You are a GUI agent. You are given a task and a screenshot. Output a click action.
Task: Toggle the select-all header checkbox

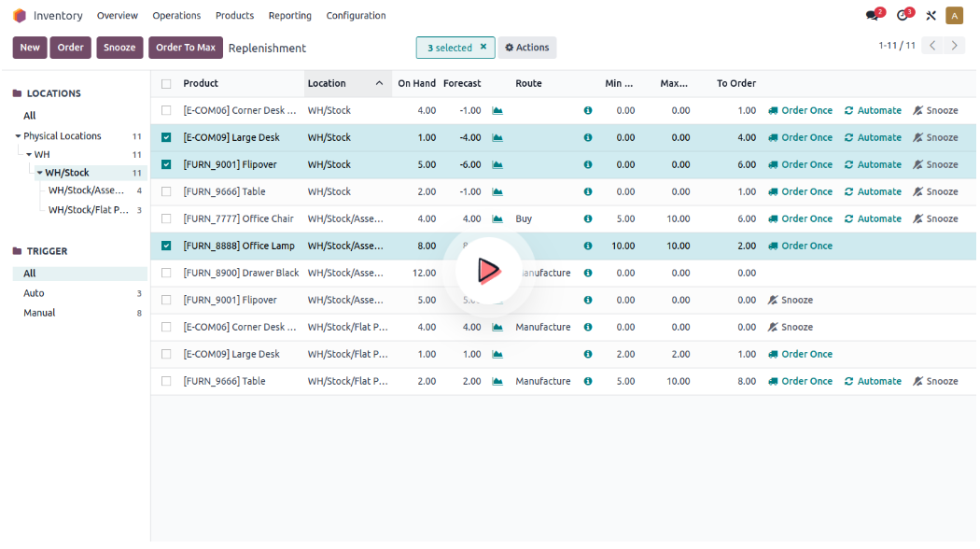click(166, 84)
